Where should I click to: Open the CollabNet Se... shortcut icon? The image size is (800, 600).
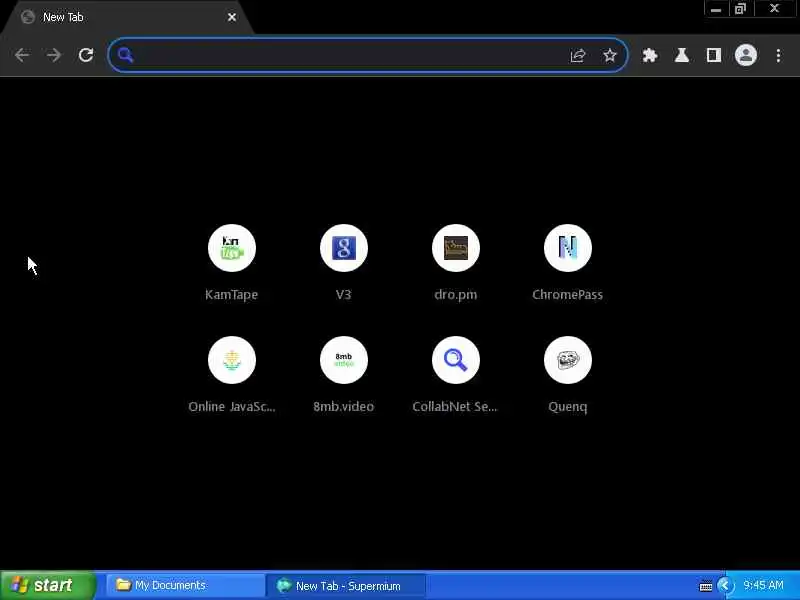point(456,360)
